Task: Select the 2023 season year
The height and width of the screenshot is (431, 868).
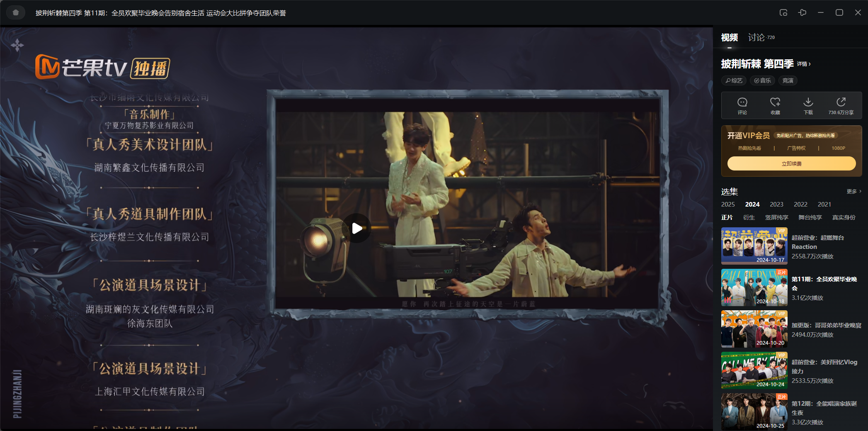Action: [x=776, y=205]
